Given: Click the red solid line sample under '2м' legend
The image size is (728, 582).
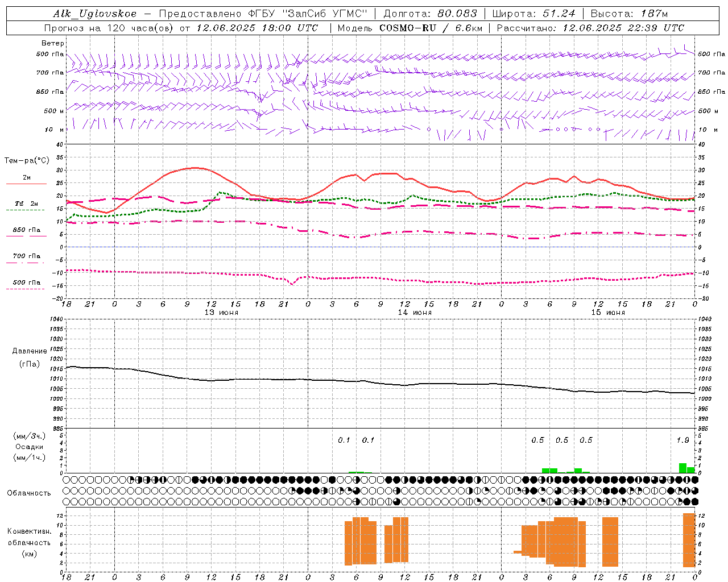Looking at the screenshot, I should 26,184.
